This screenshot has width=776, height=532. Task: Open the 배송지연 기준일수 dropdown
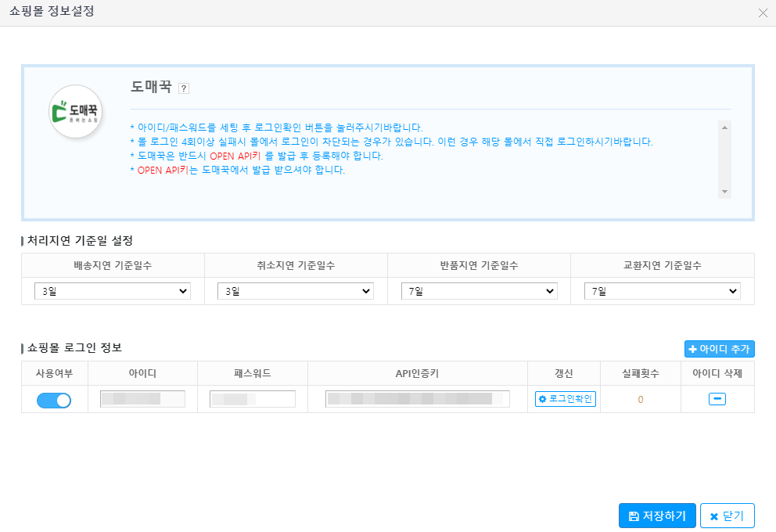click(x=113, y=291)
